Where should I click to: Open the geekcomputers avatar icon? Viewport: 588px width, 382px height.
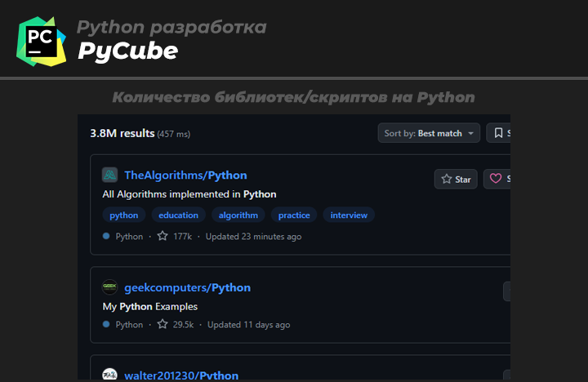(110, 287)
